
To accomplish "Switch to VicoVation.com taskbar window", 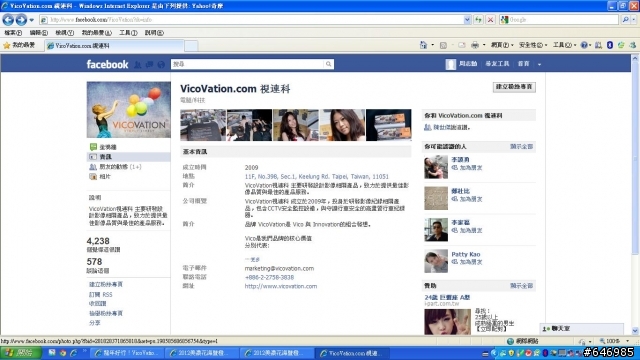I will (x=353, y=353).
